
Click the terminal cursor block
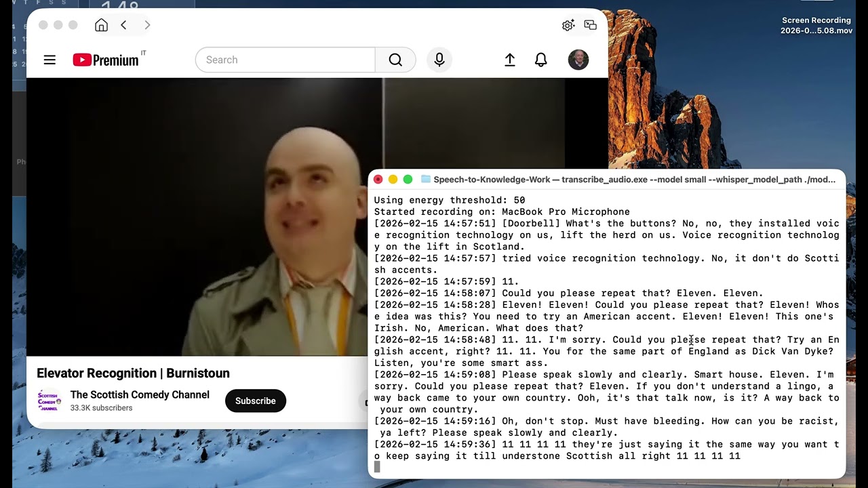(x=377, y=467)
